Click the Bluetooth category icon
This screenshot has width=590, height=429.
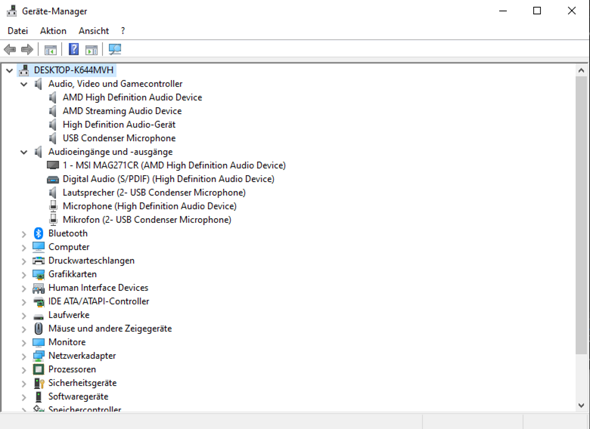(38, 233)
